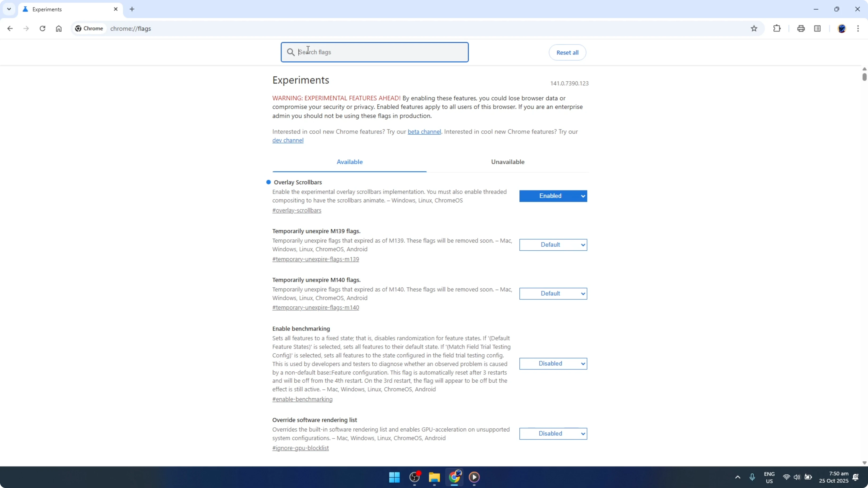Image resolution: width=868 pixels, height=488 pixels.
Task: Open the Enable benchmarking Disabled dropdown
Action: click(553, 363)
